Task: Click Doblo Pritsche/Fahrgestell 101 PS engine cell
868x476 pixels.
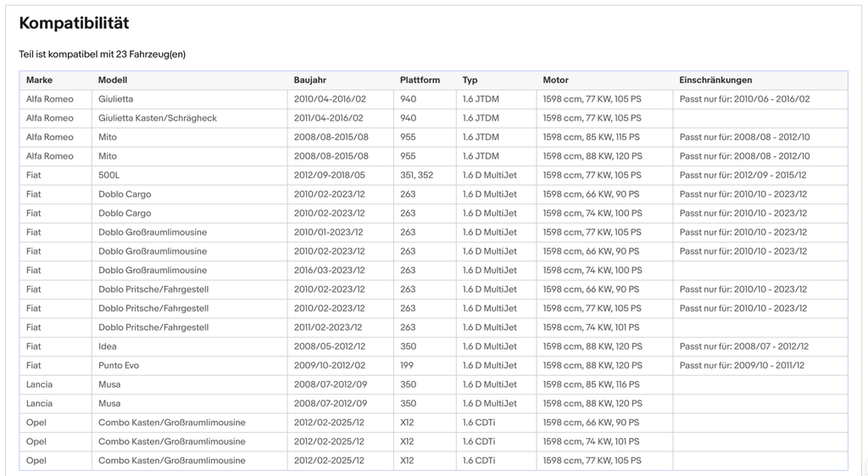Action: tap(604, 328)
